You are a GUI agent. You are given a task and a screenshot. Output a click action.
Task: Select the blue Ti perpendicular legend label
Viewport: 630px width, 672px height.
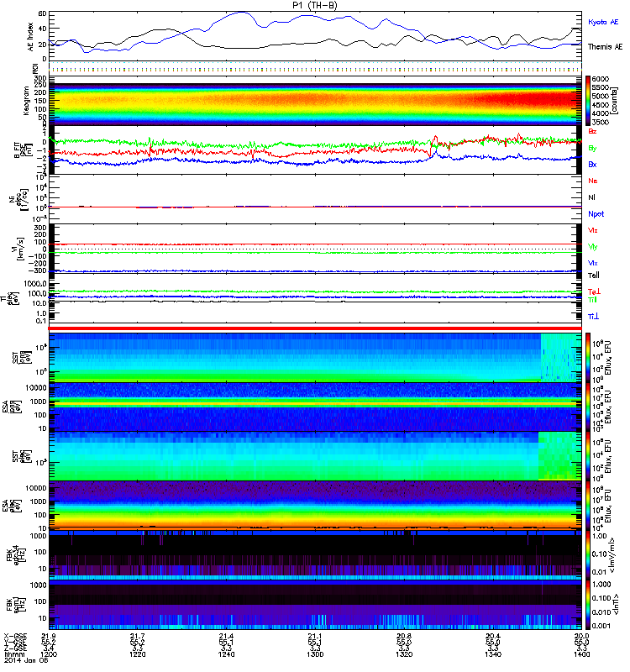593,317
